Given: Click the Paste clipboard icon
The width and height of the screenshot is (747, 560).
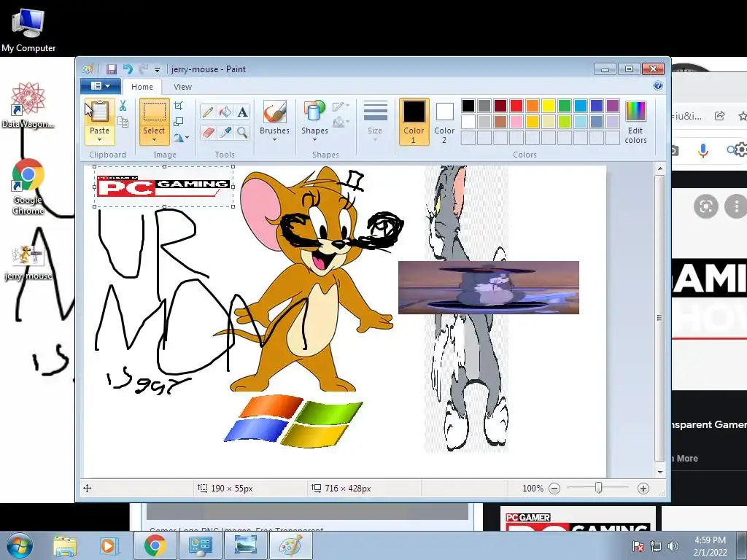Looking at the screenshot, I should pos(99,112).
